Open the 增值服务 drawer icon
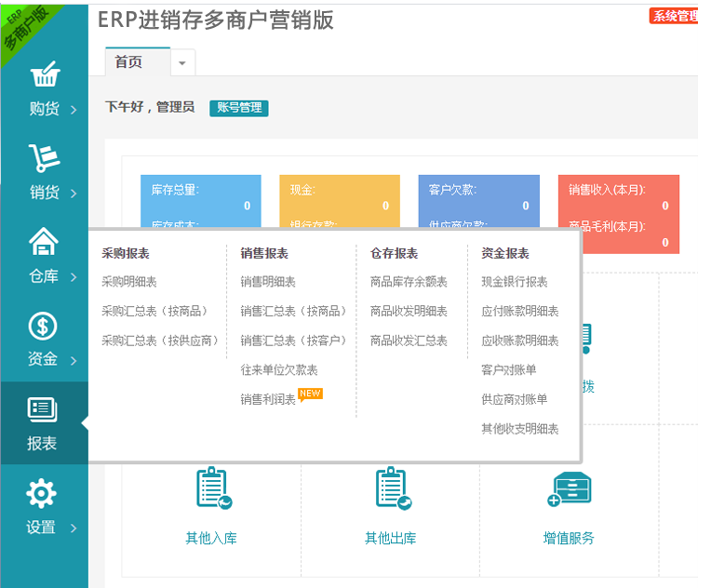The width and height of the screenshot is (711, 588). [570, 488]
